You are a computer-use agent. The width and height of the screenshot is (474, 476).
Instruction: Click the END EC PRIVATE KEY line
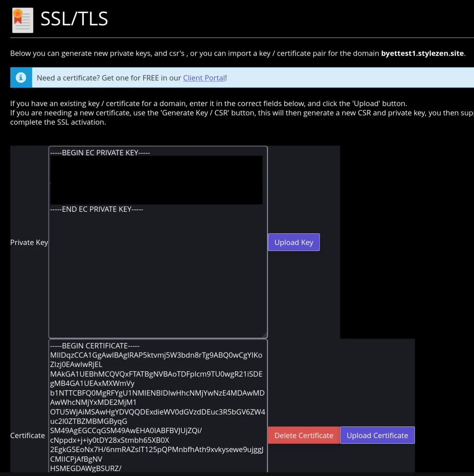(x=97, y=209)
